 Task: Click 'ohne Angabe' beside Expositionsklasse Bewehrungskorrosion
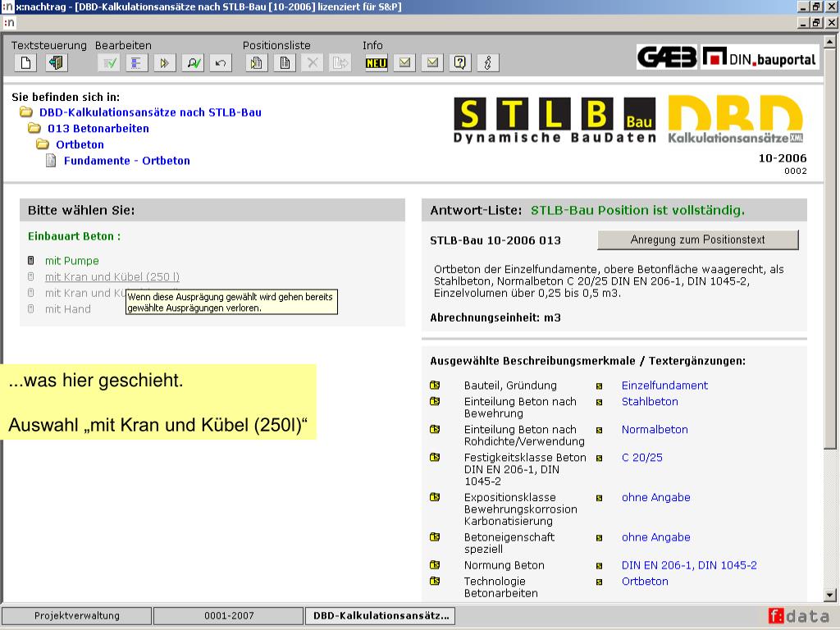tap(655, 498)
